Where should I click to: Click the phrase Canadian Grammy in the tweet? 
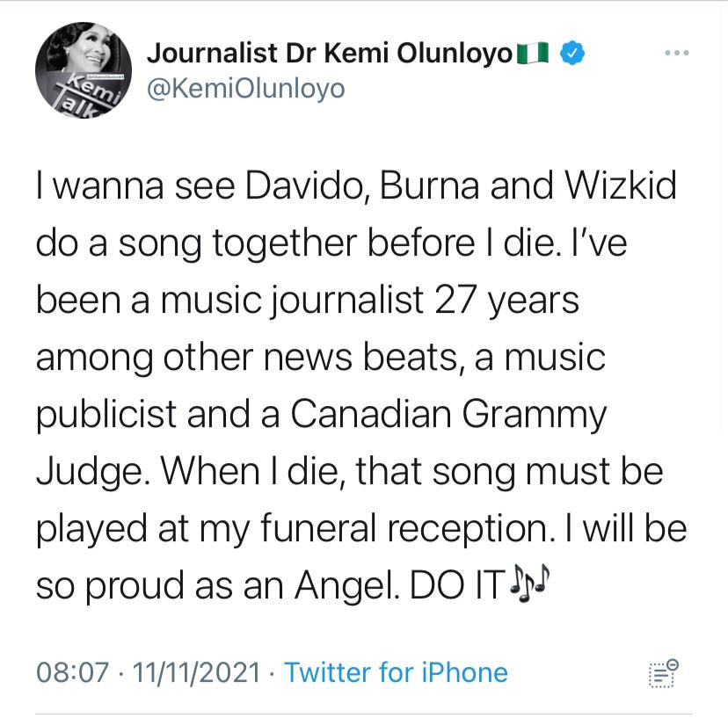448,415
